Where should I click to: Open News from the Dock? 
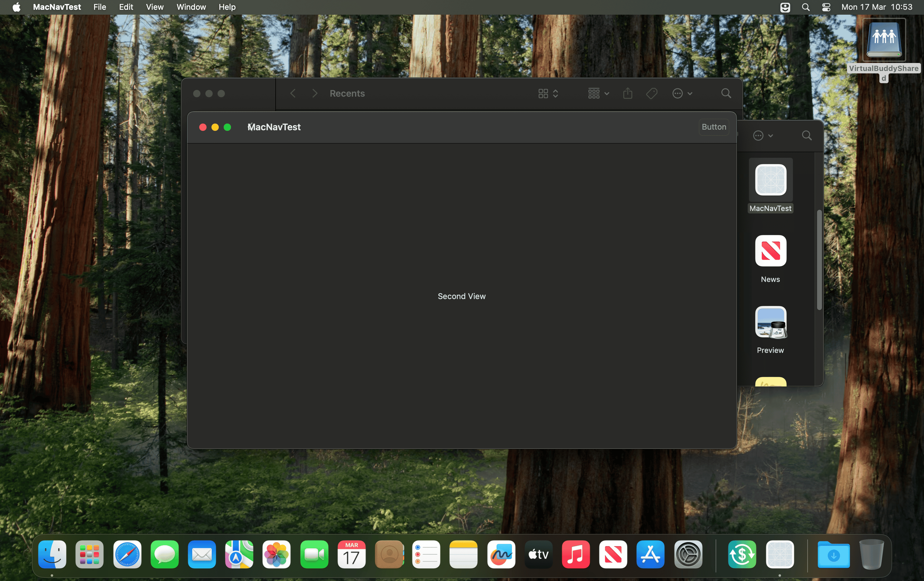tap(613, 554)
